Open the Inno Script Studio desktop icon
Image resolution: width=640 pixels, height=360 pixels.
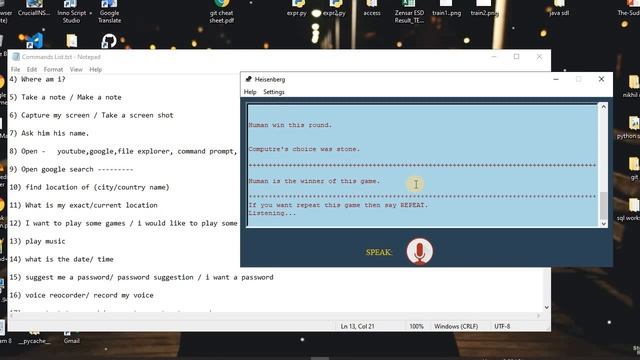pyautogui.click(x=71, y=11)
